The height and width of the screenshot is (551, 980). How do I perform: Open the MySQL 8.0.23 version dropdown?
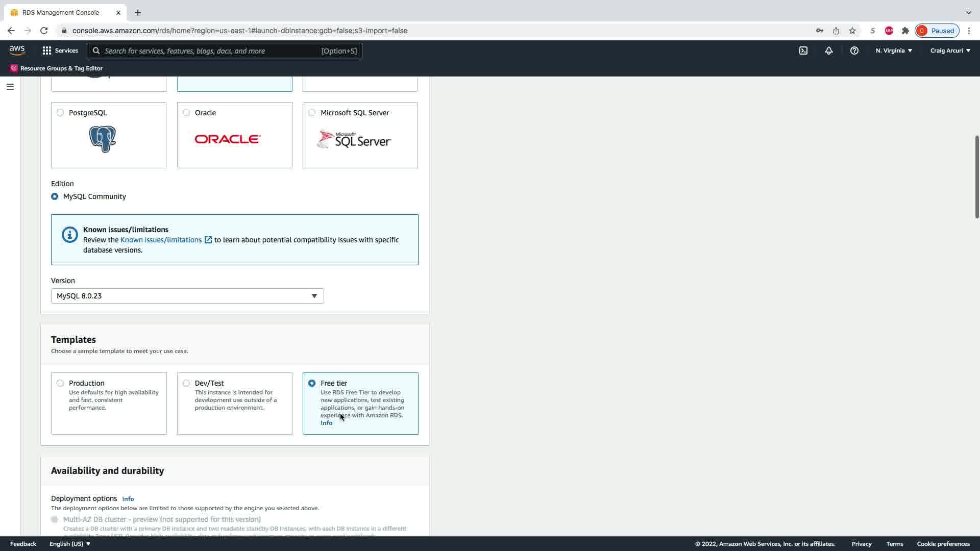click(x=187, y=296)
